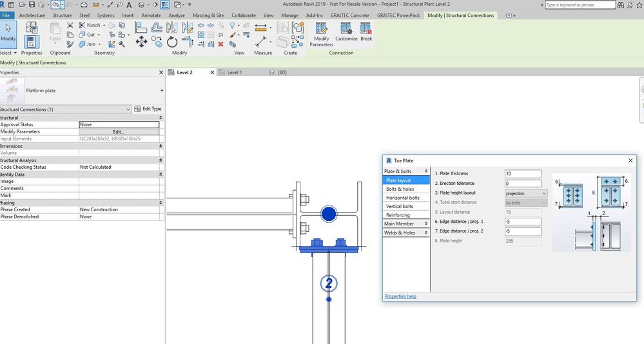Click the Break connection tool

tap(366, 32)
